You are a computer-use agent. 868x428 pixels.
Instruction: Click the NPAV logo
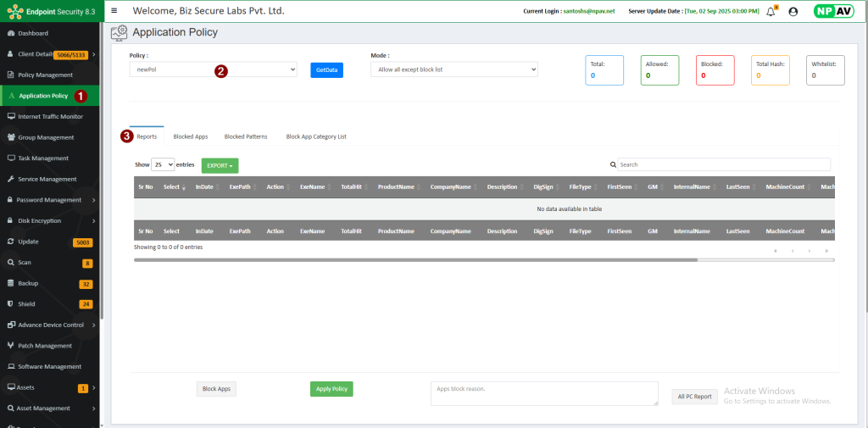click(x=833, y=11)
